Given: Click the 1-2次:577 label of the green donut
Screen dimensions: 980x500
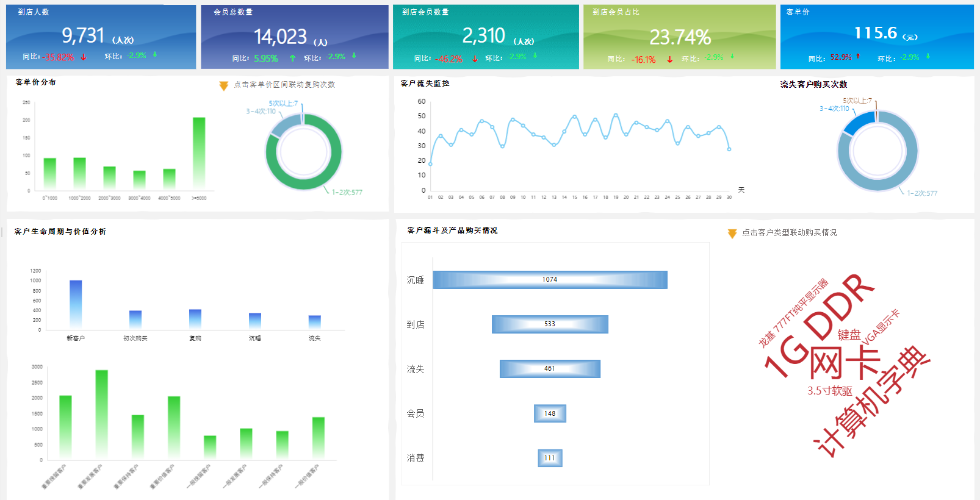Looking at the screenshot, I should click(347, 192).
